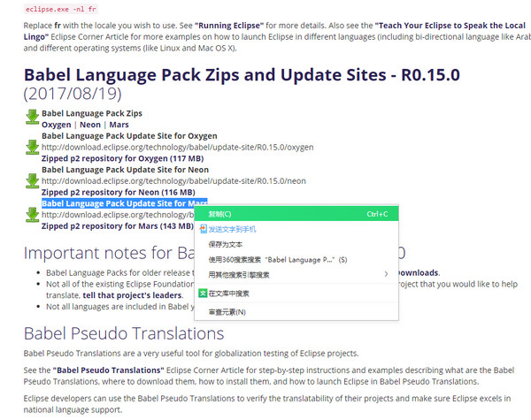This screenshot has width=531, height=420.
Task: Select 保存为文本 in the context menu
Action: [296, 244]
